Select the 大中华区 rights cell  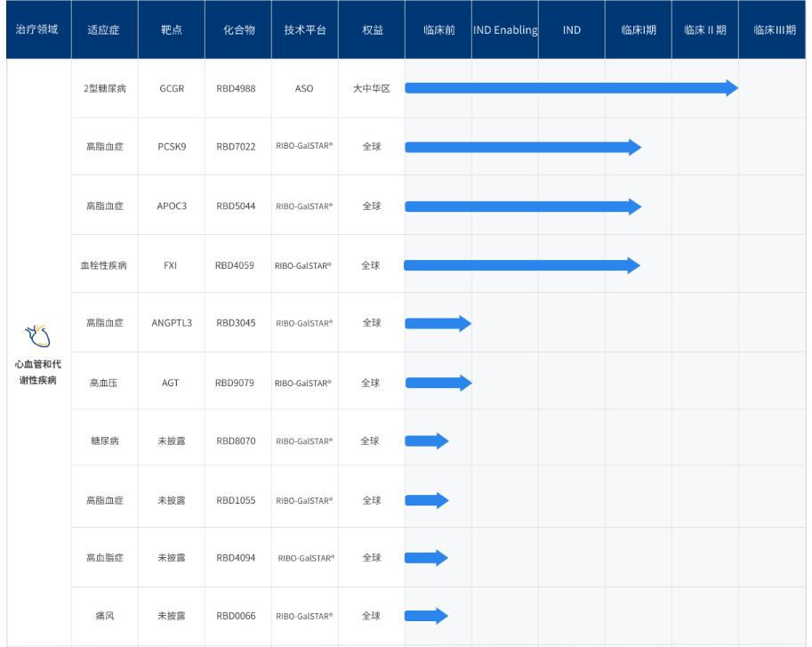[371, 89]
